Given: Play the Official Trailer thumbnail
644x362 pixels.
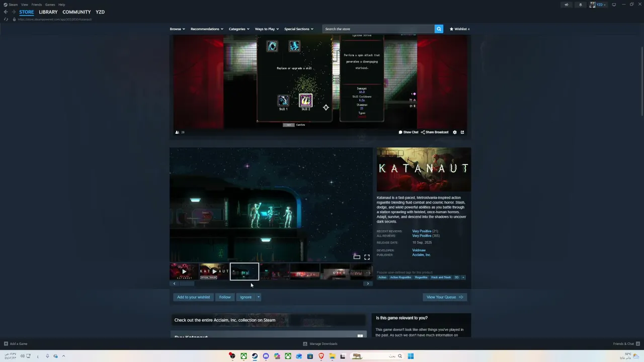Looking at the screenshot, I should pyautogui.click(x=214, y=271).
